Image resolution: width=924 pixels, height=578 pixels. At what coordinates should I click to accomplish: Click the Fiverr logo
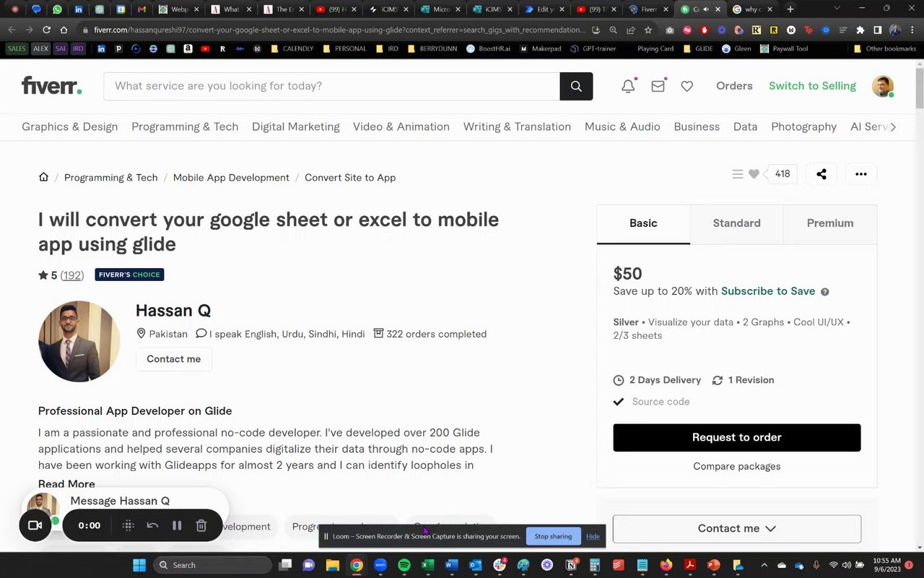pyautogui.click(x=51, y=85)
